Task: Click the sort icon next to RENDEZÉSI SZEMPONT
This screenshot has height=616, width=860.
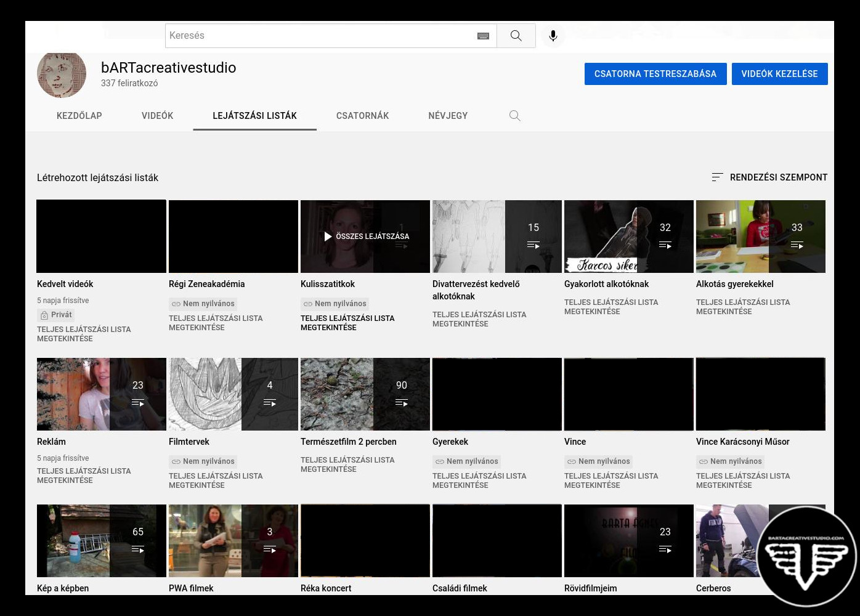Action: click(717, 177)
